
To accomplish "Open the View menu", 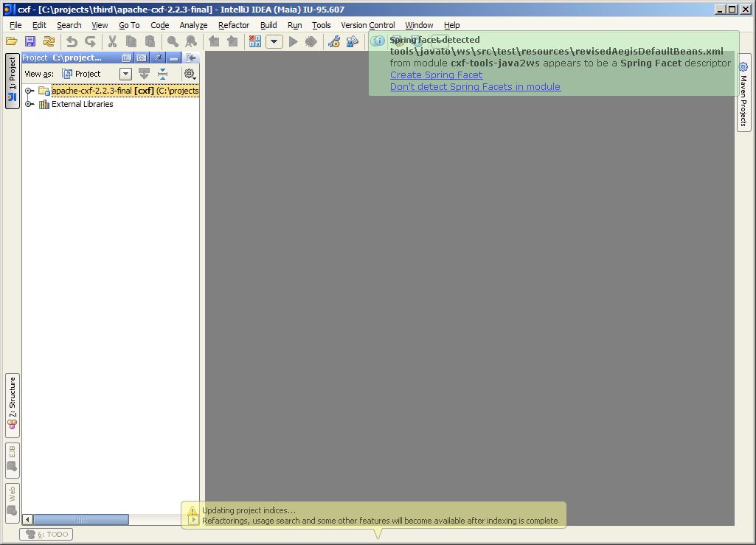I will coord(100,25).
